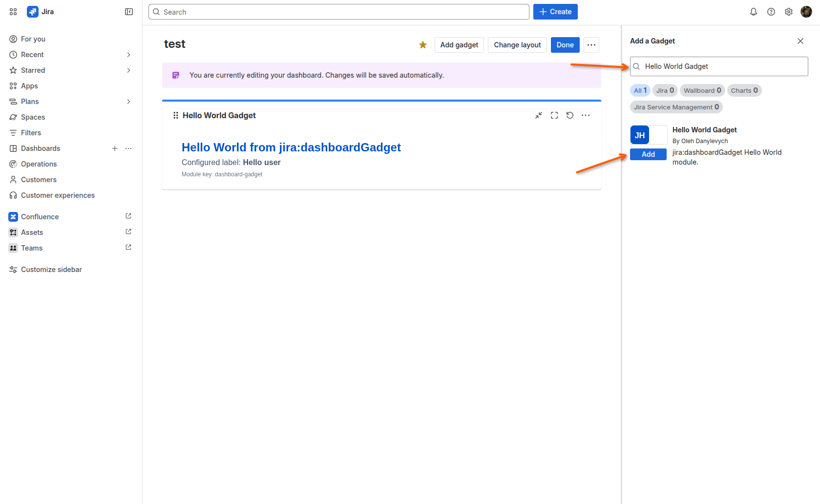
Task: Open the help question mark icon
Action: [771, 12]
